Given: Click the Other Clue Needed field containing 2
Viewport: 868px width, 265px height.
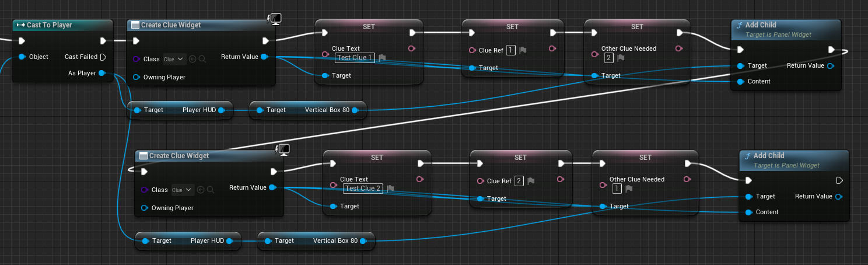Looking at the screenshot, I should (x=609, y=58).
